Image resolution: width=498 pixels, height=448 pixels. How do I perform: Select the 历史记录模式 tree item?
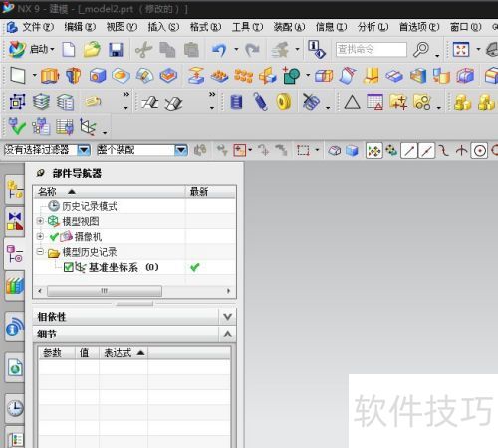(x=89, y=206)
